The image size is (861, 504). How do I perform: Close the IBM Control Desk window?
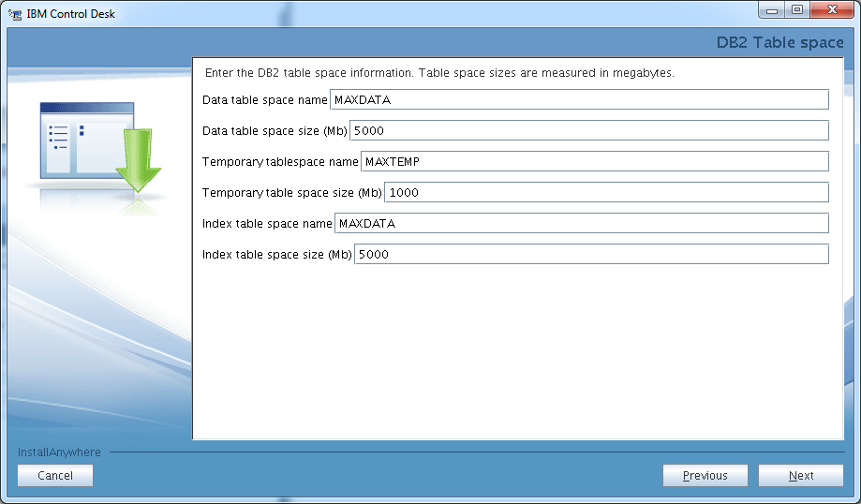[831, 10]
